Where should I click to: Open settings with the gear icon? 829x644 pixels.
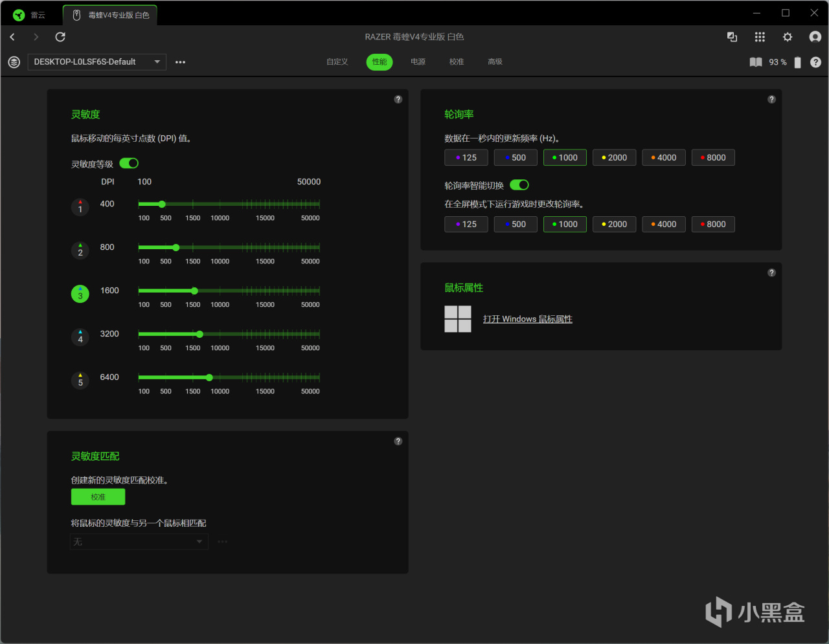coord(788,37)
